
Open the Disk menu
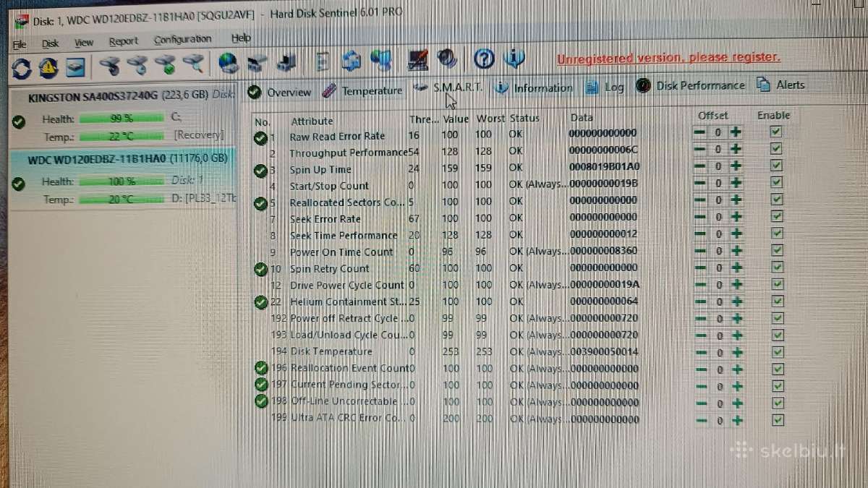[50, 43]
